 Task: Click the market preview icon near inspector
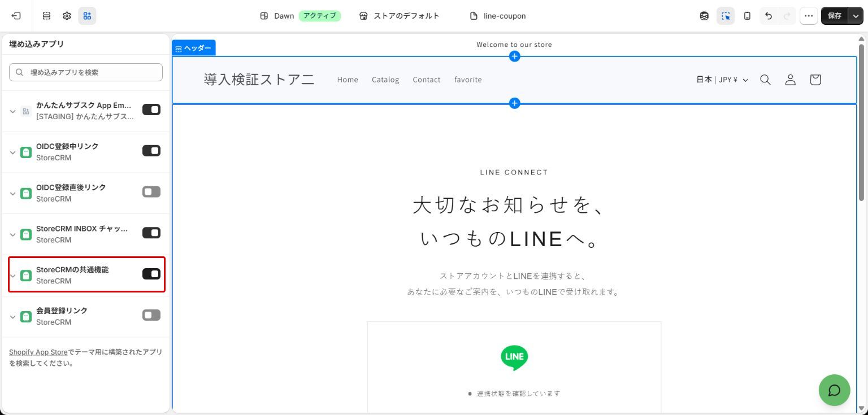point(704,16)
